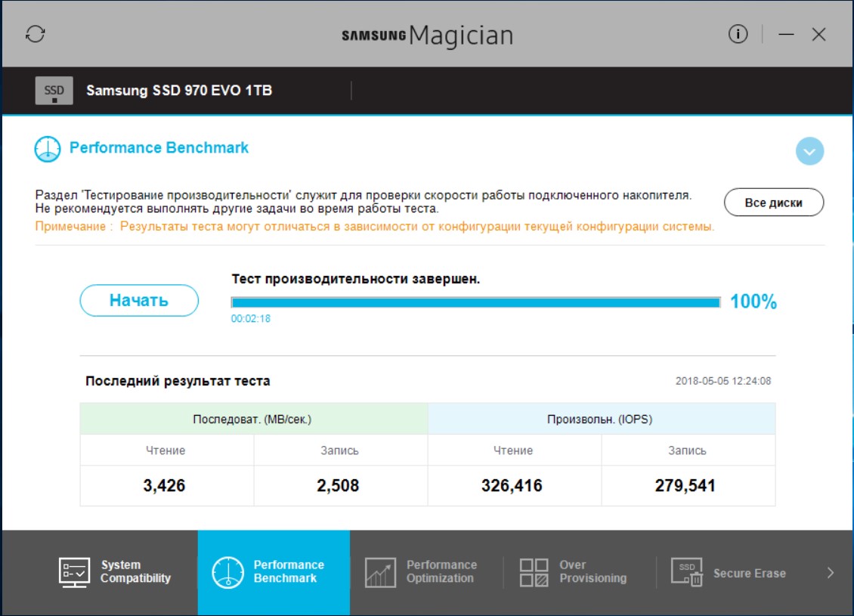This screenshot has width=854, height=616.
Task: Click the System Compatibility monitor icon
Action: pyautogui.click(x=74, y=572)
